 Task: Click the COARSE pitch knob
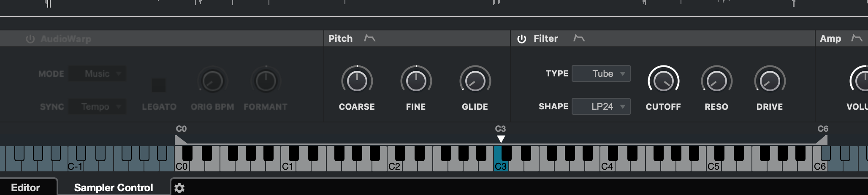pos(357,81)
